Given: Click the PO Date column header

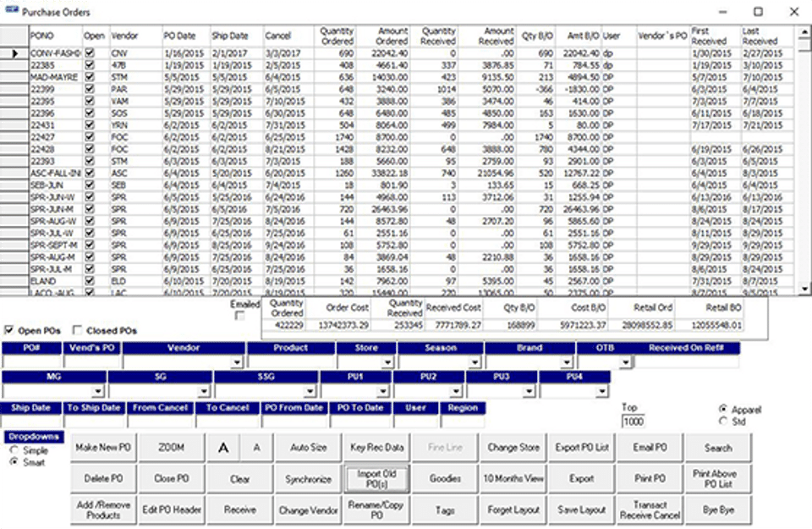Looking at the screenshot, I should [186, 36].
